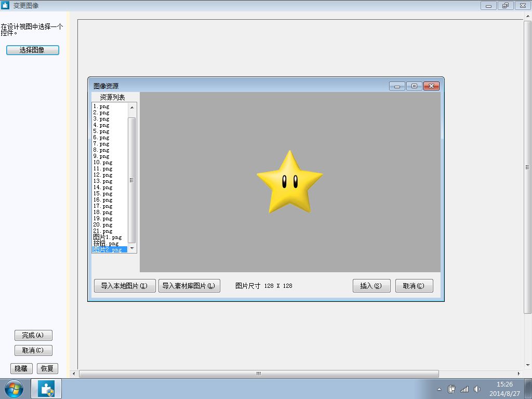This screenshot has width=532, height=399.
Task: Click the puzzle app taskbar icon
Action: click(46, 389)
